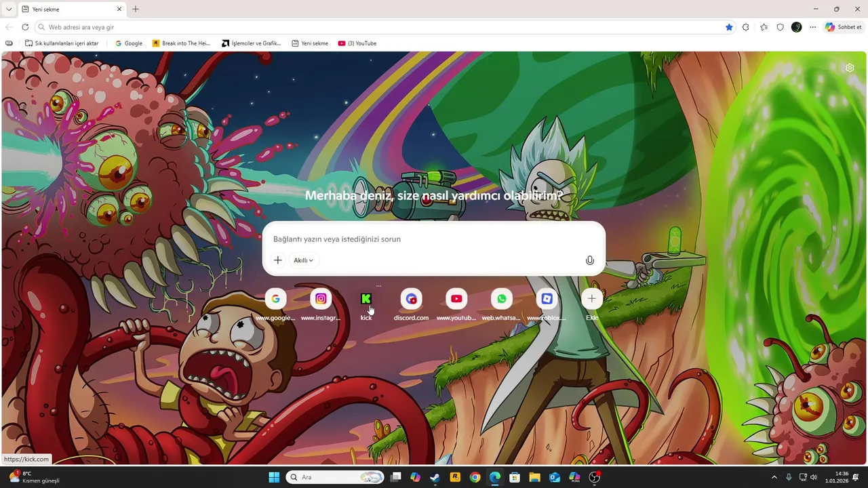868x488 pixels.
Task: Show hidden system tray icons
Action: (774, 477)
